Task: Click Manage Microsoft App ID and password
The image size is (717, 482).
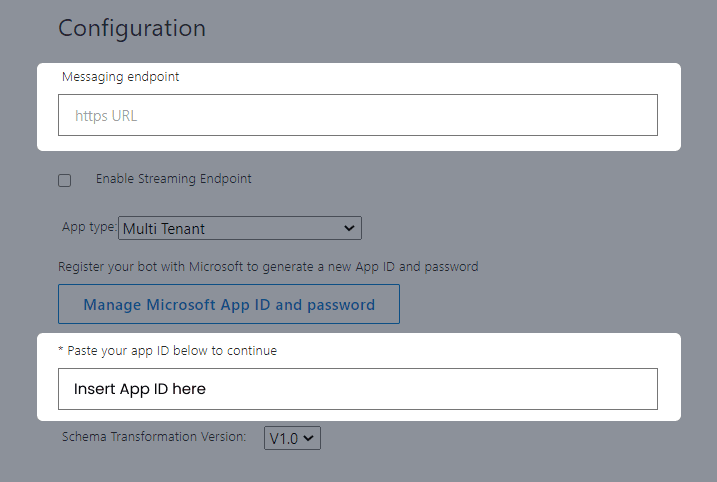Action: [229, 304]
